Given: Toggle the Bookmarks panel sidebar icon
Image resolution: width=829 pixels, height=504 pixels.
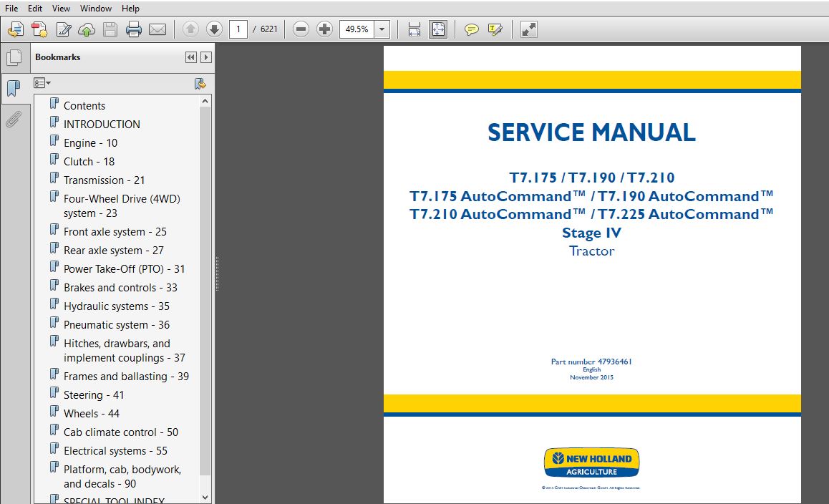Looking at the screenshot, I should point(14,88).
